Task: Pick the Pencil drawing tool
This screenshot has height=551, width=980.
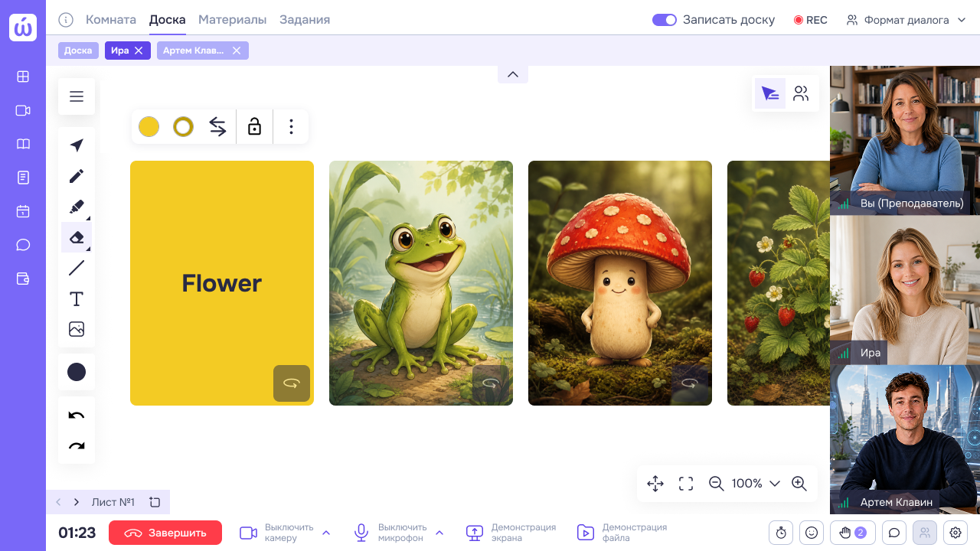Action: tap(77, 176)
